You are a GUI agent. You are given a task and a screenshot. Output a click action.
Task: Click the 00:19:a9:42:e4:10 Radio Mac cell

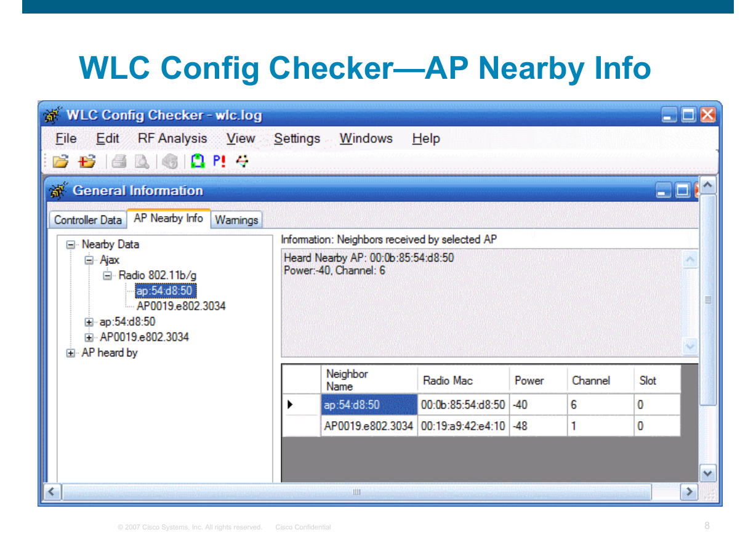tap(463, 425)
